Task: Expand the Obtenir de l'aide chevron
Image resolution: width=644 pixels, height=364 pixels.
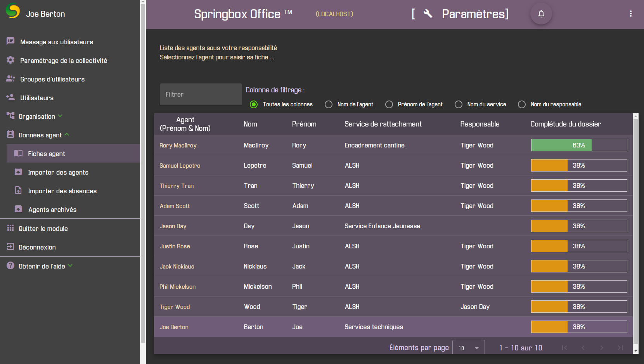Action: pyautogui.click(x=70, y=265)
